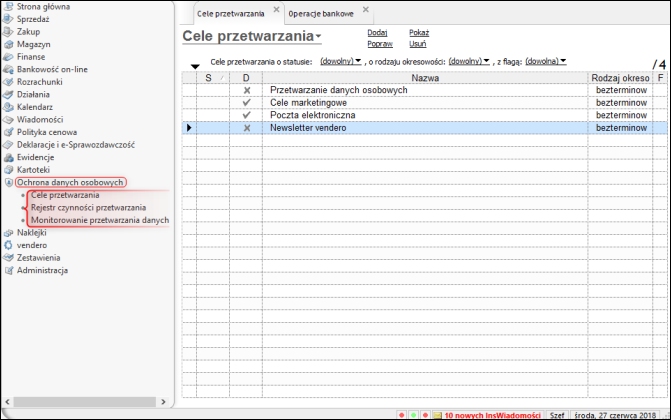
Task: Click the Finanse module icon
Action: pyautogui.click(x=8, y=57)
